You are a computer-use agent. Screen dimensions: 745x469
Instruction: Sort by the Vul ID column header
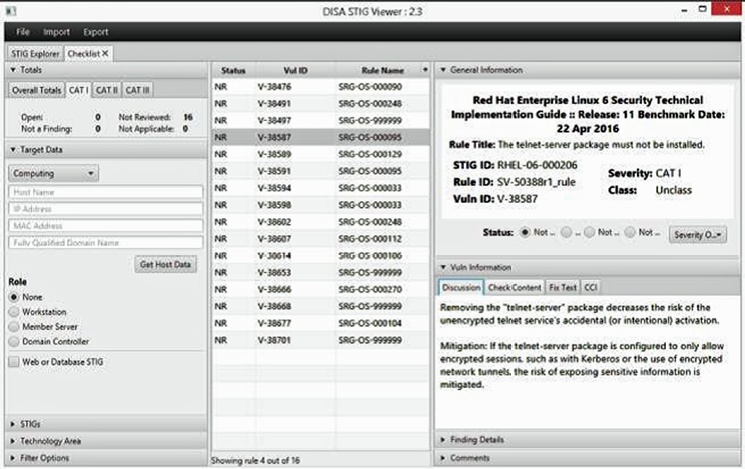click(296, 70)
